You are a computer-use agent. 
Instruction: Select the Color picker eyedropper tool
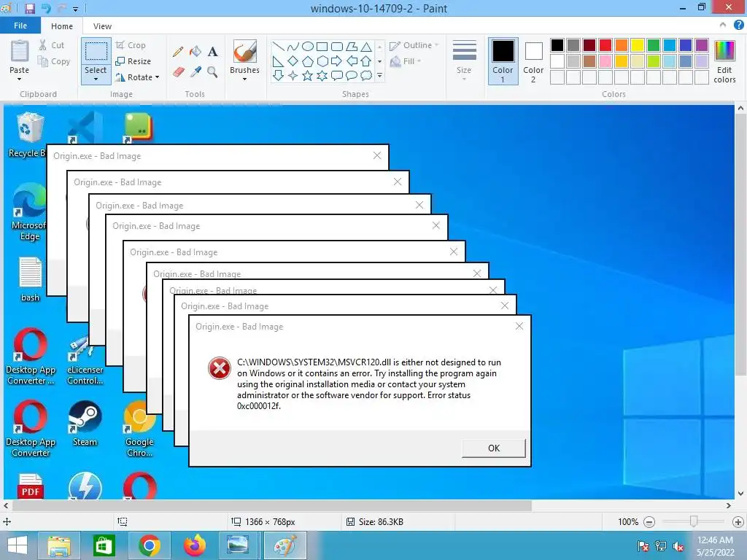(196, 72)
